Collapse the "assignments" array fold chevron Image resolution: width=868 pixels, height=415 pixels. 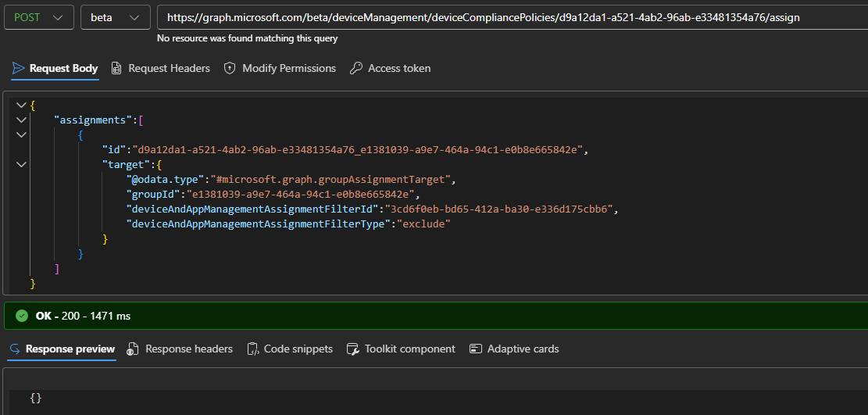pos(21,120)
